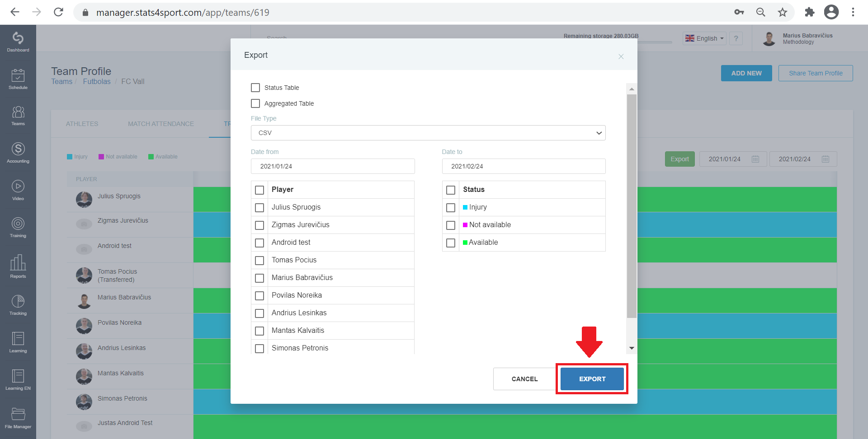The width and height of the screenshot is (868, 439).
Task: Tick the Status Table checkbox
Action: [x=255, y=88]
